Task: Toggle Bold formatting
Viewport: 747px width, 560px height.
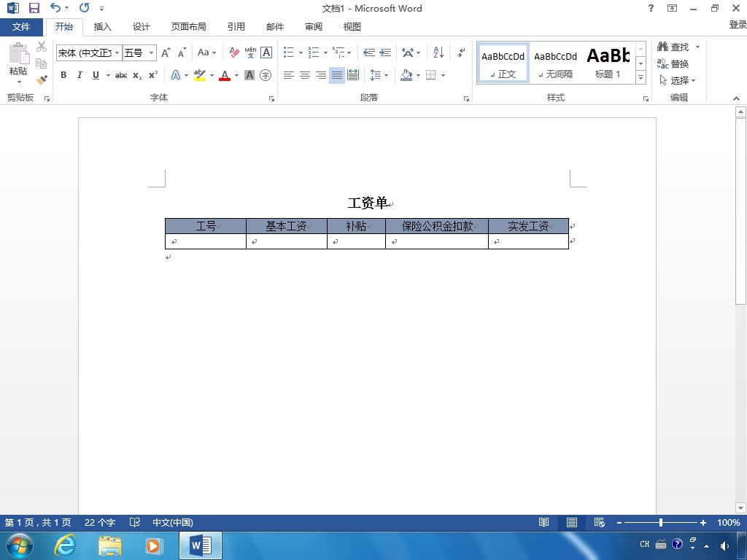Action: click(63, 75)
